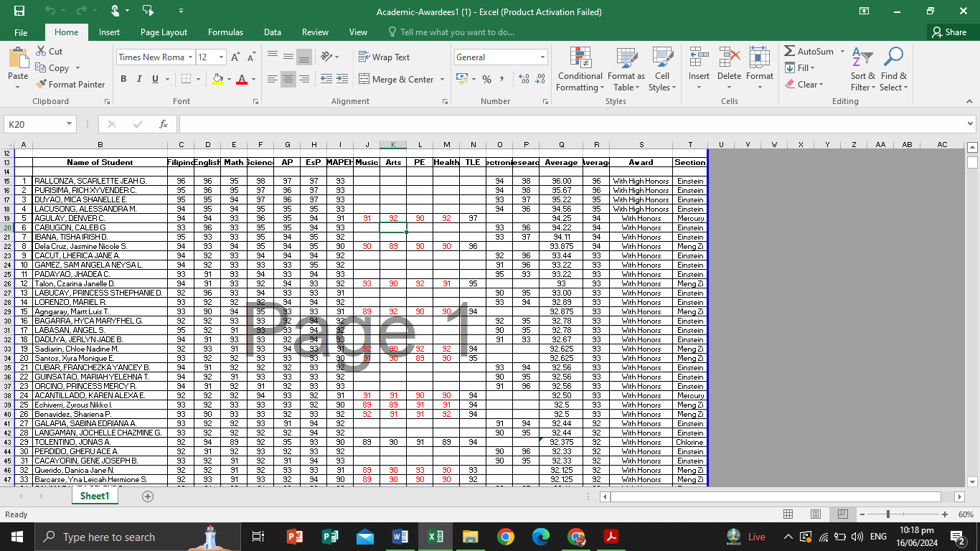The image size is (980, 551).
Task: Add a new sheet with the plus button
Action: coord(148,496)
